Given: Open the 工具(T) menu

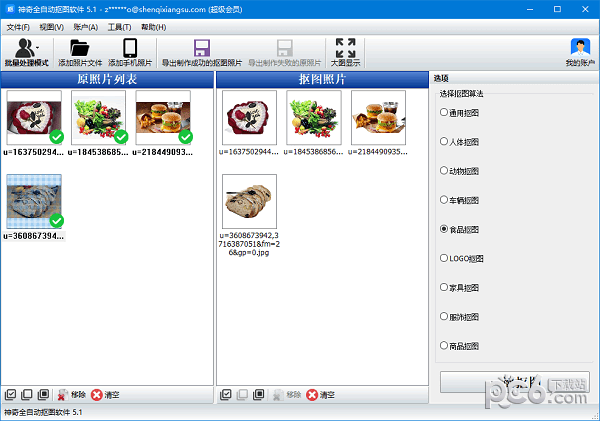Looking at the screenshot, I should click(119, 27).
